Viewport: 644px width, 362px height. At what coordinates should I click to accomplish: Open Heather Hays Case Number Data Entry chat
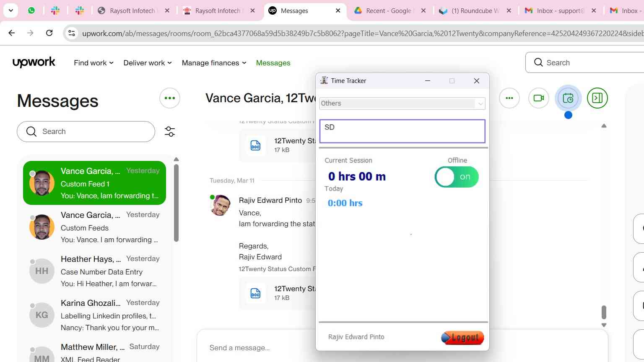pos(94,271)
